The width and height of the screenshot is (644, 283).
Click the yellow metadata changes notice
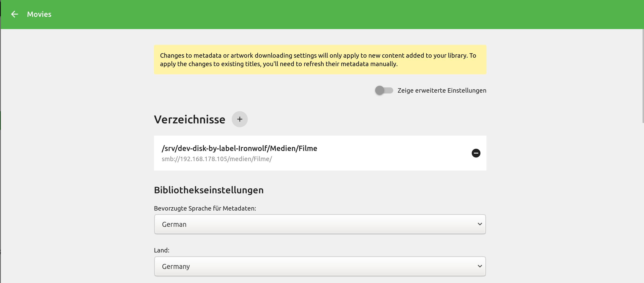click(320, 60)
